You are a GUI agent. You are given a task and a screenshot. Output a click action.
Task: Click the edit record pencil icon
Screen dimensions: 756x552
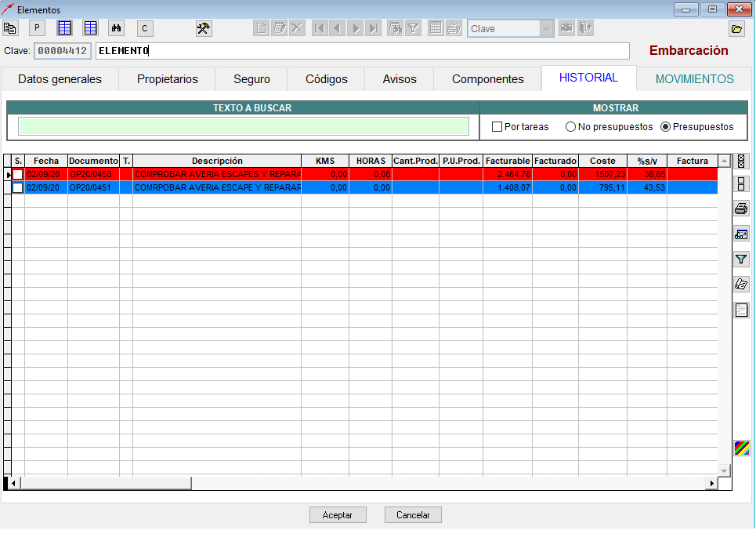[280, 28]
